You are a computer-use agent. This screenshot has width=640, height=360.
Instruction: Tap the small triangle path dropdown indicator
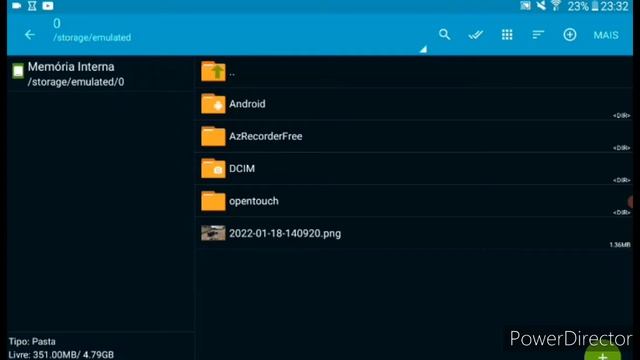click(x=423, y=49)
